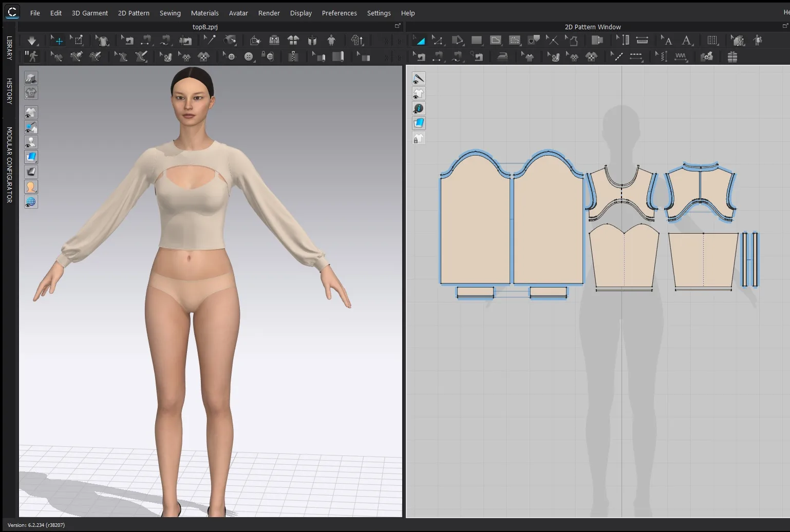Expand hidden tools on 3D toolbar bottom row
The image size is (790, 532).
coord(386,57)
